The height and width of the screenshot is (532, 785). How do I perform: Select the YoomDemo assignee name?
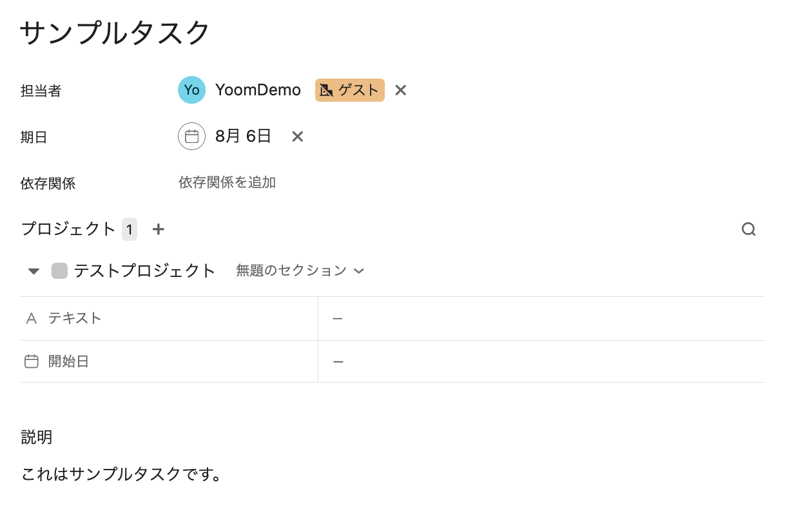[258, 90]
